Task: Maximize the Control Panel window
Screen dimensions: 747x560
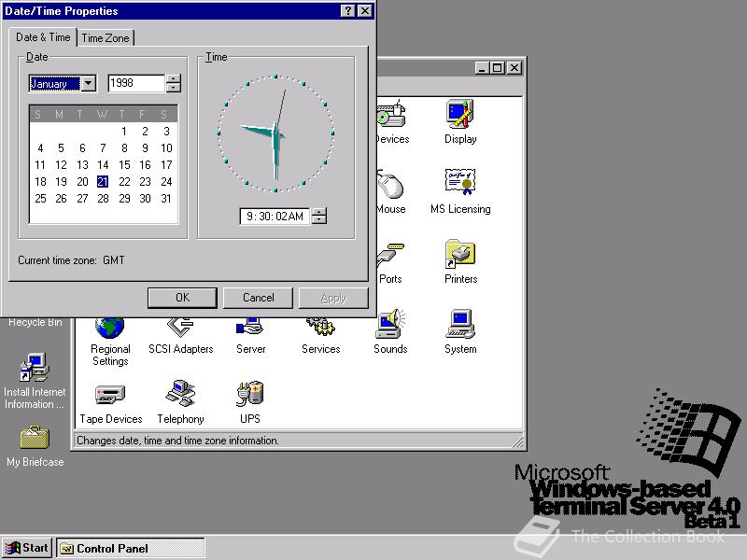Action: click(498, 68)
